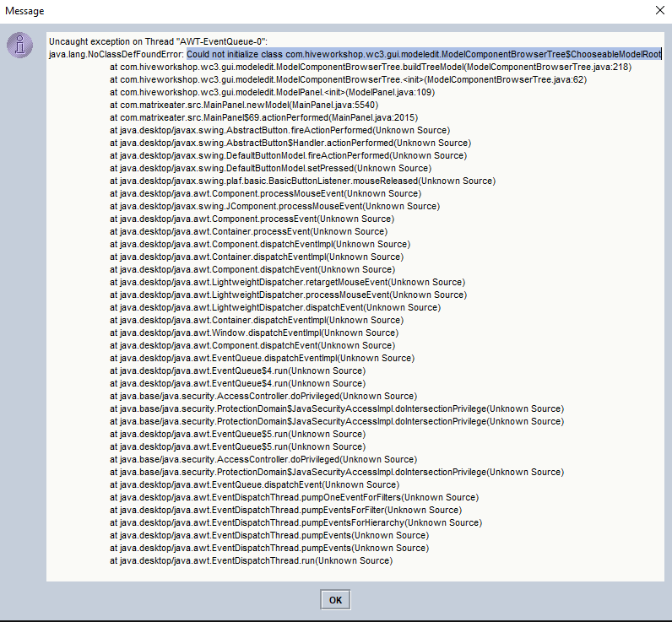Click the LightweightDispatcher.retargetMouseEvent line
This screenshot has height=622, width=672.
288,282
